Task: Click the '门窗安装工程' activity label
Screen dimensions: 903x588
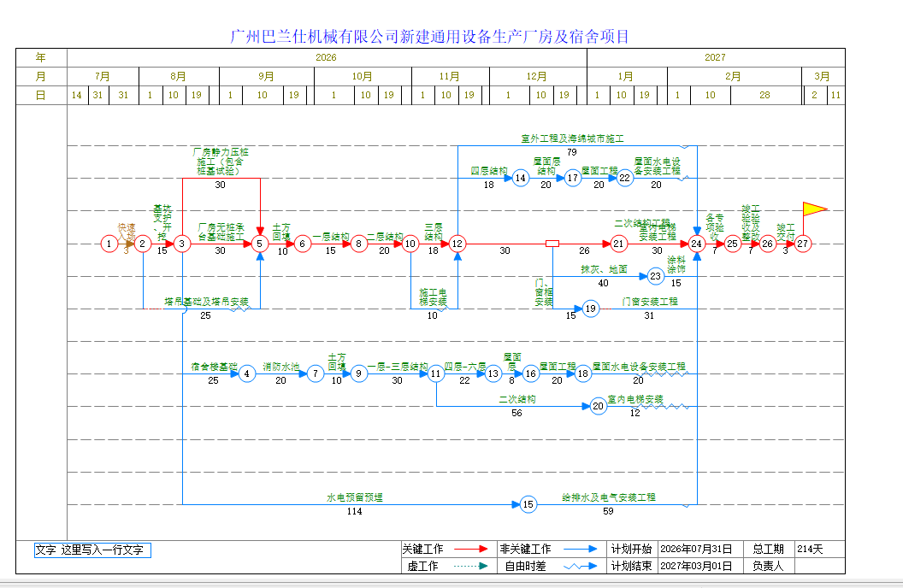Action: tap(650, 302)
